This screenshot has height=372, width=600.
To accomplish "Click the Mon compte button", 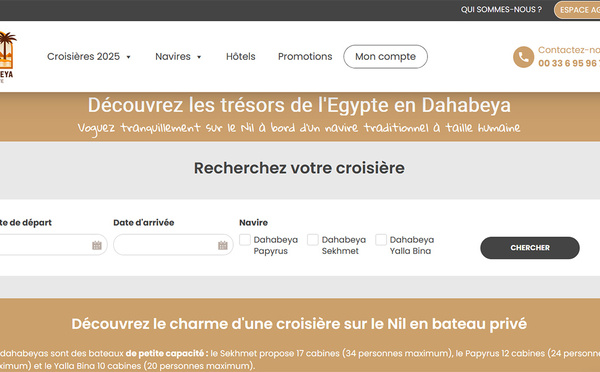I will pos(385,57).
